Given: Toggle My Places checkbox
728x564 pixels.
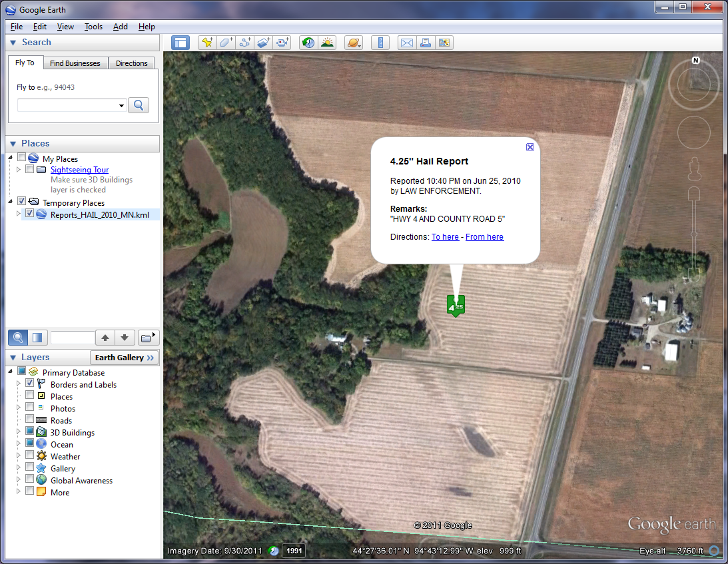Looking at the screenshot, I should (21, 157).
